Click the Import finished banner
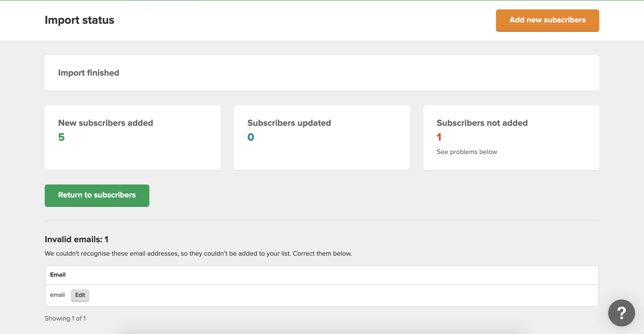Viewport: 644px width, 334px height. (322, 73)
